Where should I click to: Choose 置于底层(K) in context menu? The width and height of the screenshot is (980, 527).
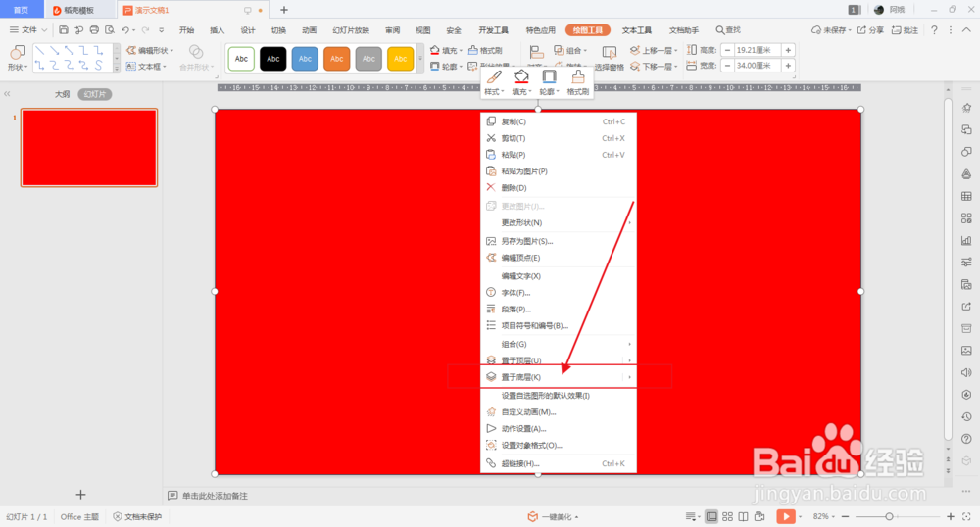pos(559,377)
